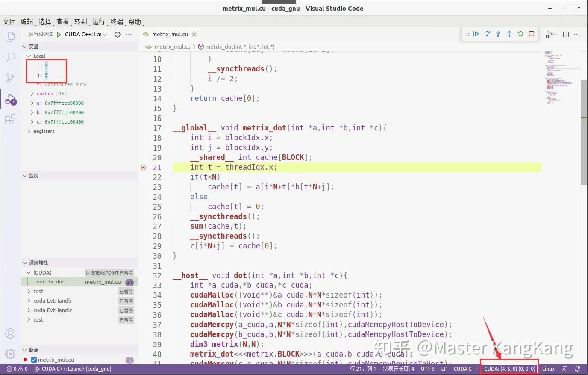Open the 运行 menu
This screenshot has width=588, height=375.
[x=98, y=21]
